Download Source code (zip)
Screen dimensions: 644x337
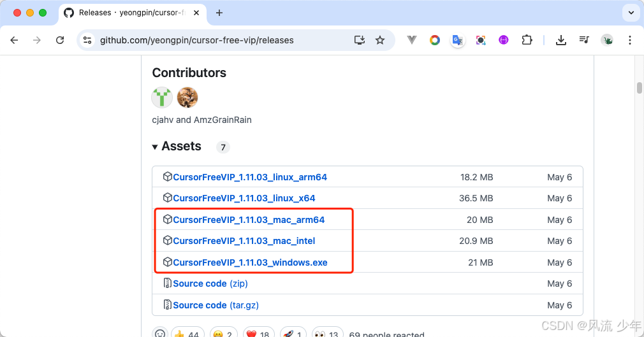(210, 283)
